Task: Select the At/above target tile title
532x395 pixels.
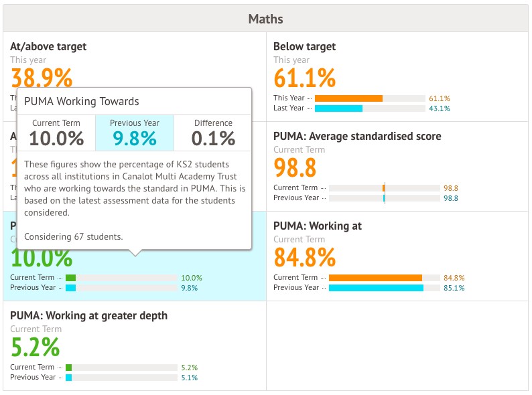Action: (48, 47)
